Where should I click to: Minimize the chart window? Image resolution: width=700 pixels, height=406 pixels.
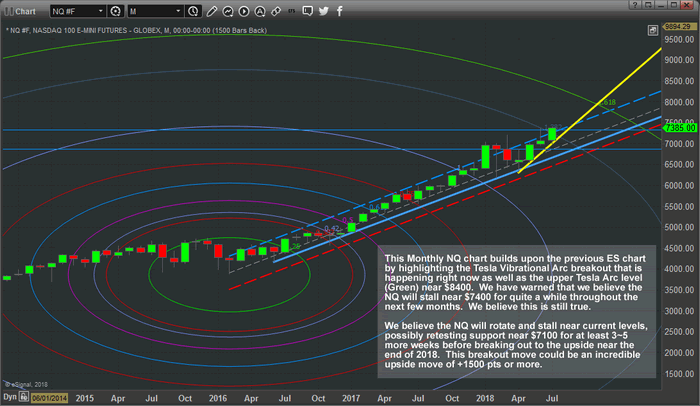[x=661, y=5]
